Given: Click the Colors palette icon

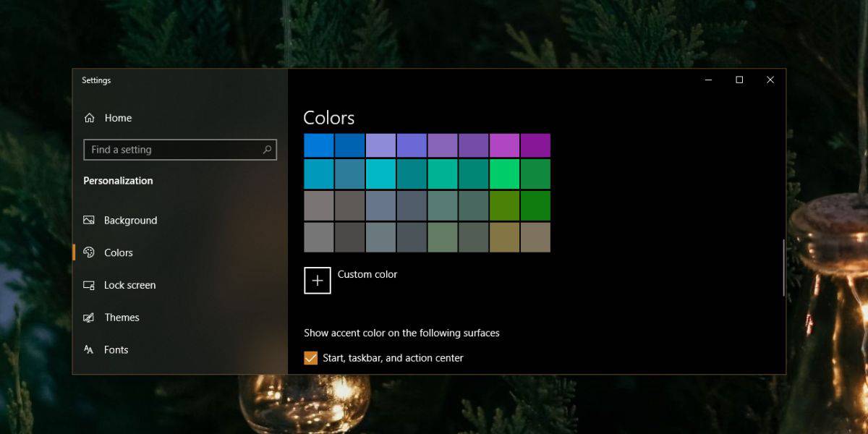Looking at the screenshot, I should tap(89, 252).
